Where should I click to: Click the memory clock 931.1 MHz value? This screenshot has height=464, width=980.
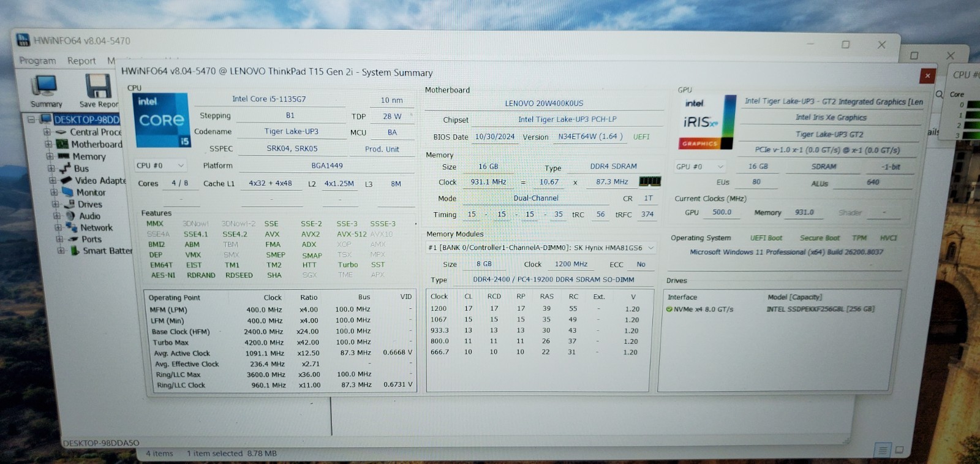488,182
